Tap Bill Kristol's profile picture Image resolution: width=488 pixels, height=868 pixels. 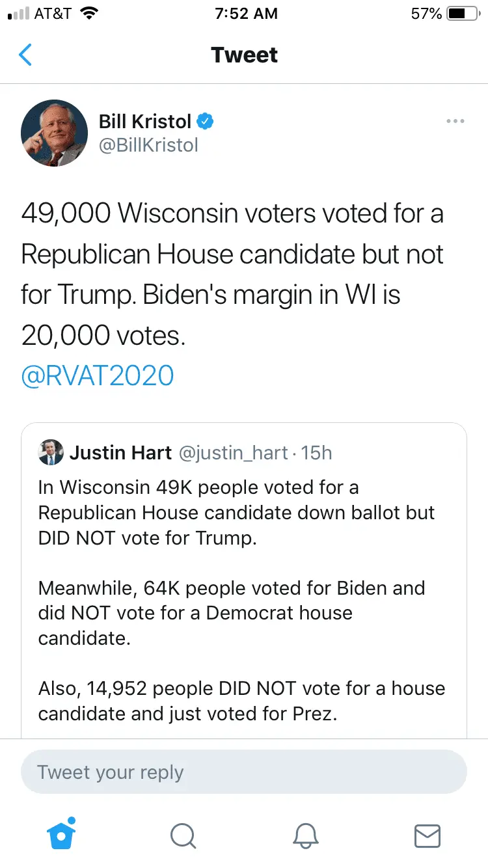point(54,133)
